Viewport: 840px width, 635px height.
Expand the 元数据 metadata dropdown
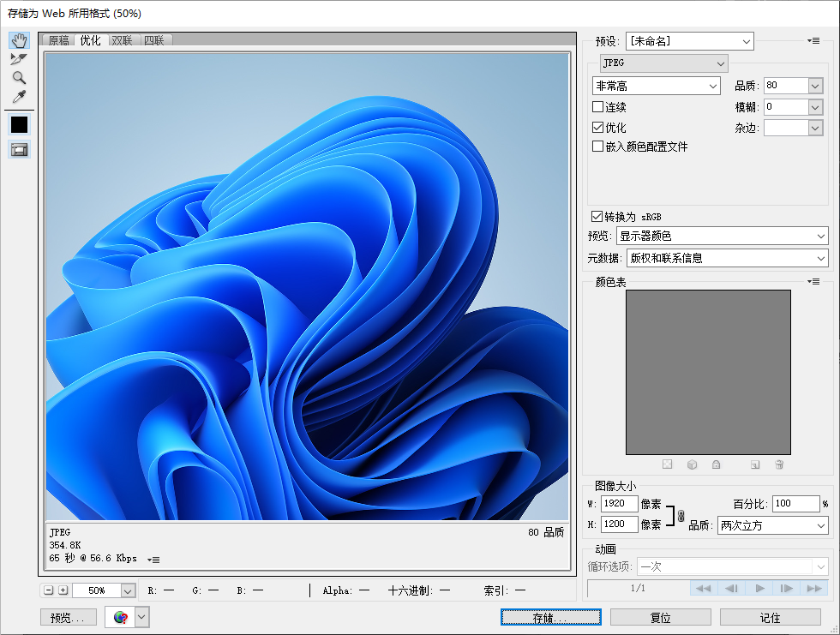[x=727, y=258]
